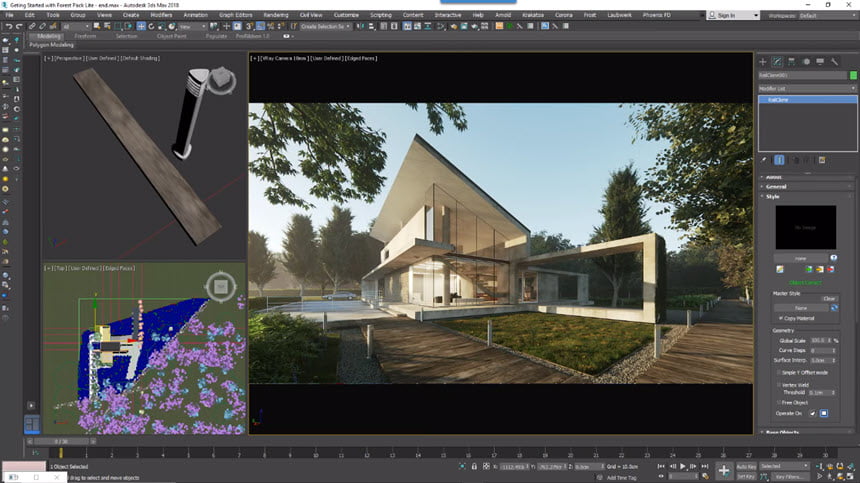This screenshot has height=483, width=860.
Task: Click the time slider 0 / 30 handle
Action: [x=61, y=441]
